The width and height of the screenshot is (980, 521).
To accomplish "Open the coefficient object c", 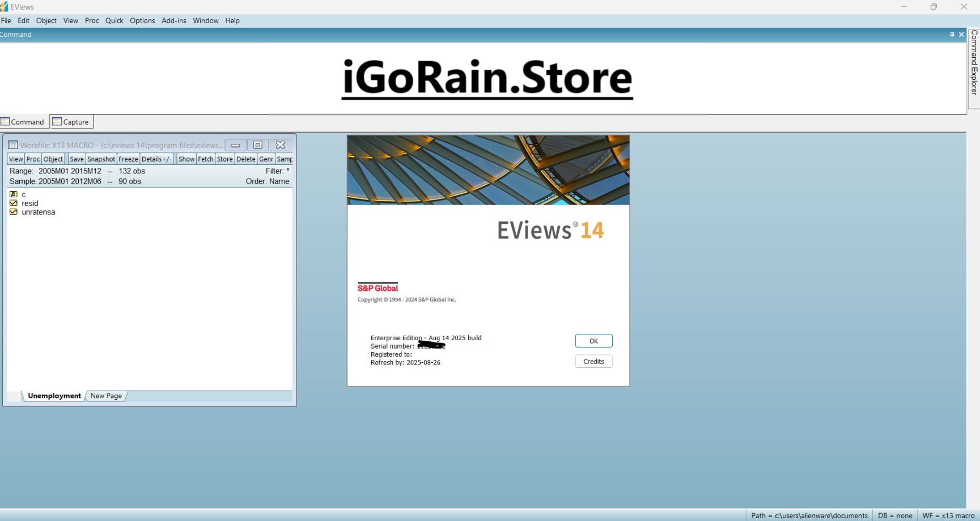I will 24,194.
